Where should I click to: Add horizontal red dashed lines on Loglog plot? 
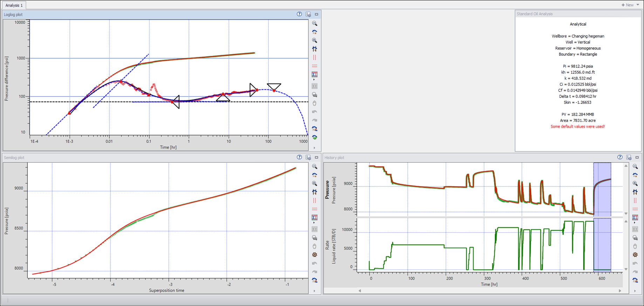tap(315, 66)
